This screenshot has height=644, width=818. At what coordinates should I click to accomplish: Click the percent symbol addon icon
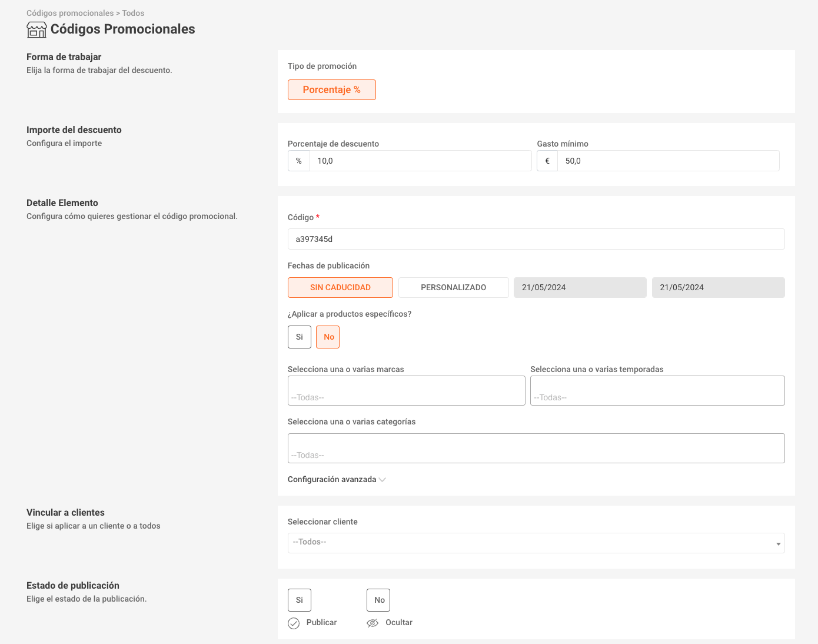click(299, 161)
